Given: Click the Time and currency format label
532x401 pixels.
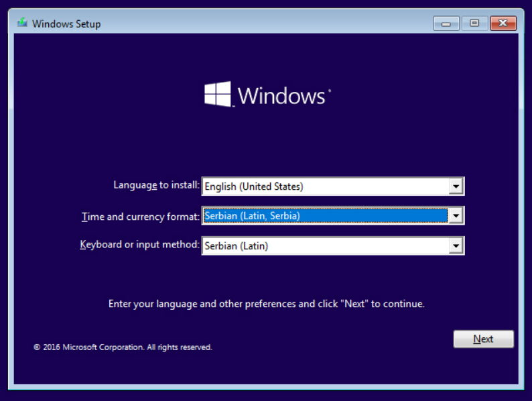Looking at the screenshot, I should 141,217.
